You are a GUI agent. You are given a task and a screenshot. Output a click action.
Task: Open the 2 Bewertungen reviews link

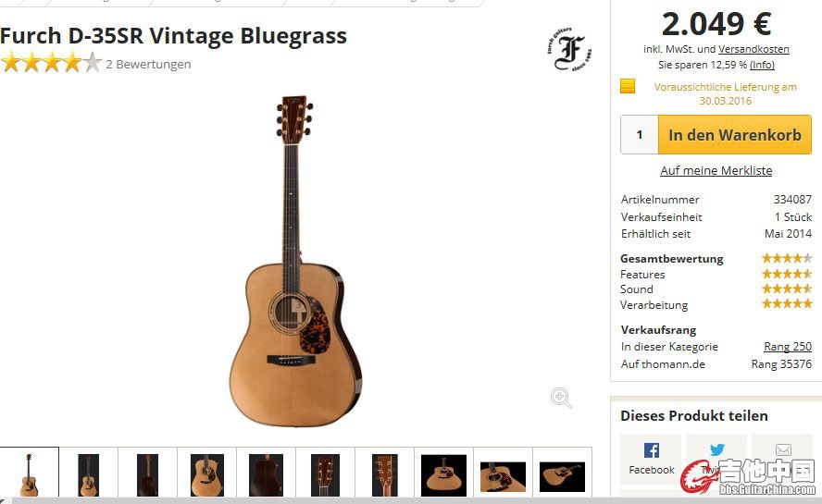[x=148, y=64]
